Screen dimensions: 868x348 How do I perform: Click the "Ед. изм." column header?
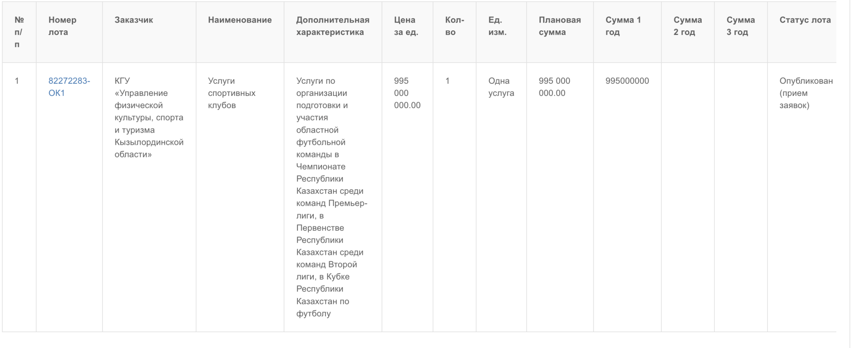tap(497, 26)
